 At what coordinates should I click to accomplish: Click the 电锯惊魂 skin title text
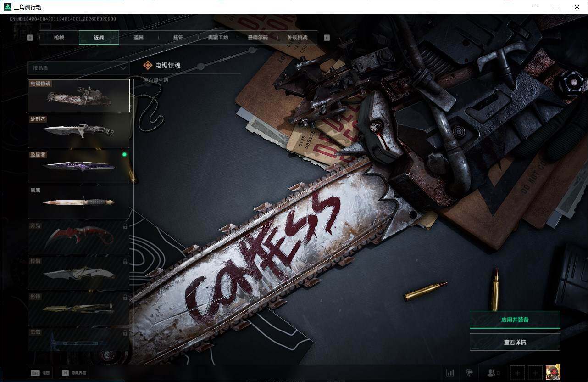[x=168, y=65]
